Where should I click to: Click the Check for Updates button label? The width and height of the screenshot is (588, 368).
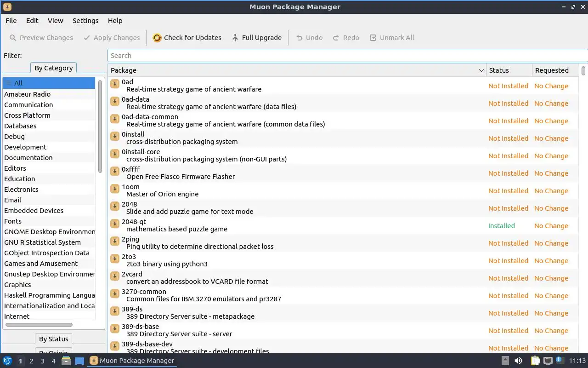pos(192,38)
